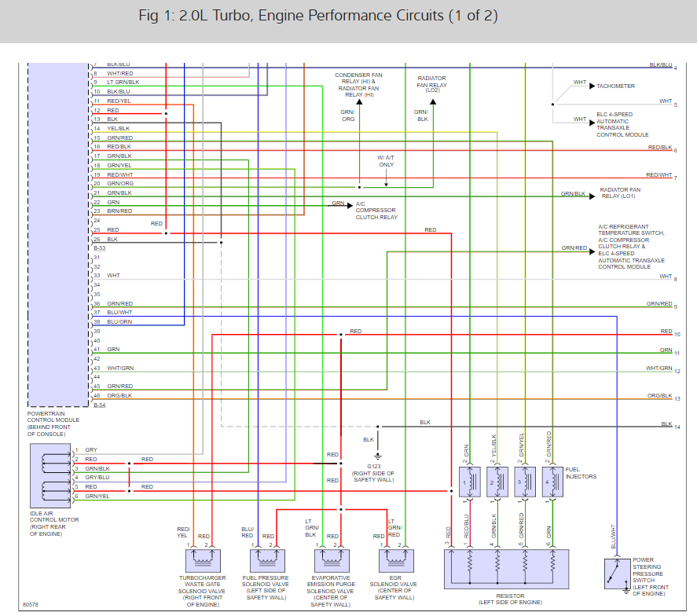Click the Radiator Fan Relay (LO1) label
The image size is (697, 616).
coord(620,192)
